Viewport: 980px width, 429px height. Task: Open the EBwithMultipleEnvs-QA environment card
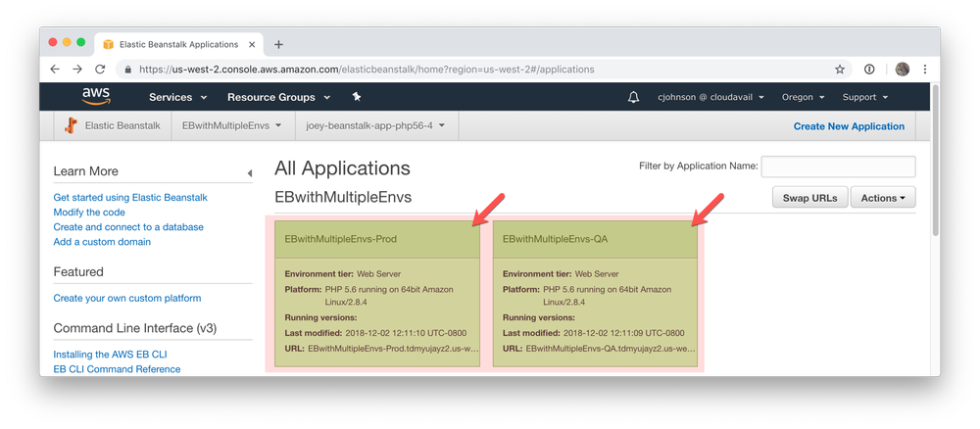click(595, 293)
